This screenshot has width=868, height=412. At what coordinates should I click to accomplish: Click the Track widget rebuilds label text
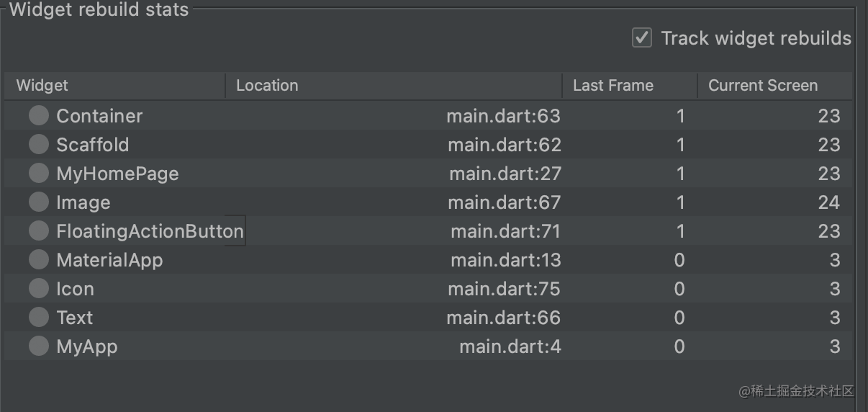pyautogui.click(x=756, y=38)
